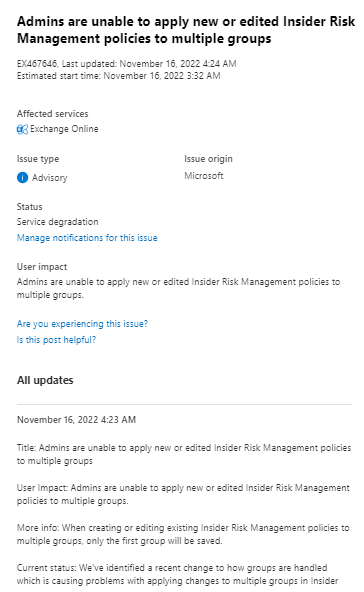Click the User impact heading
Viewport: 364px width, 592px height.
pyautogui.click(x=42, y=267)
